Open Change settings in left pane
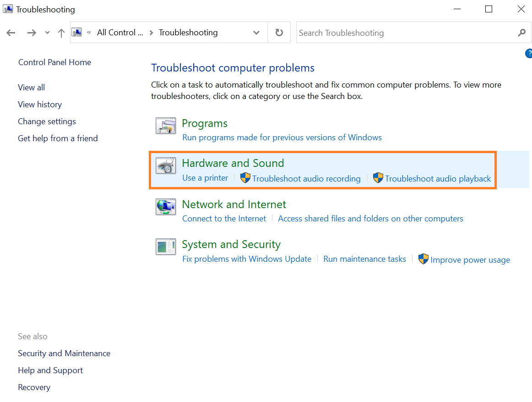The image size is (532, 402). coord(47,121)
